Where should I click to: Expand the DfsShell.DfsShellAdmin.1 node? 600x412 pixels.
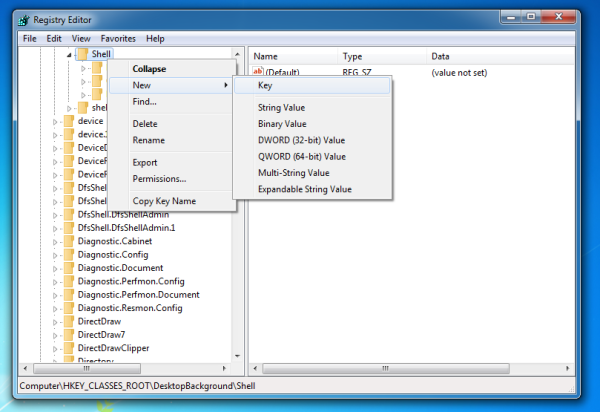[x=55, y=229]
